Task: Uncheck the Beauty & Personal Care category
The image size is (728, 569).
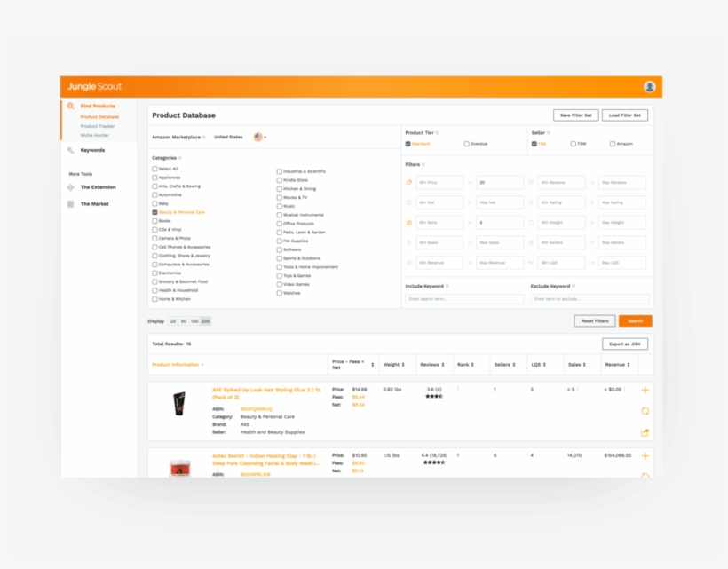Action: pos(154,212)
